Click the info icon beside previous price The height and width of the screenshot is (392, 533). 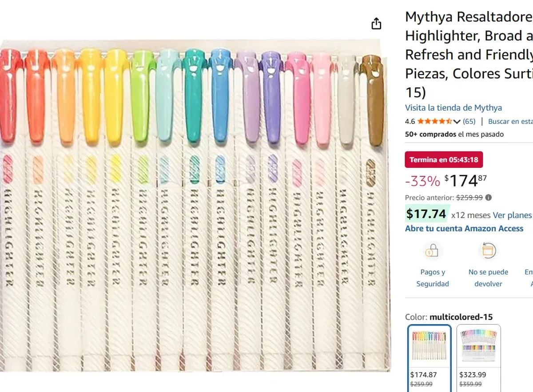coord(489,198)
